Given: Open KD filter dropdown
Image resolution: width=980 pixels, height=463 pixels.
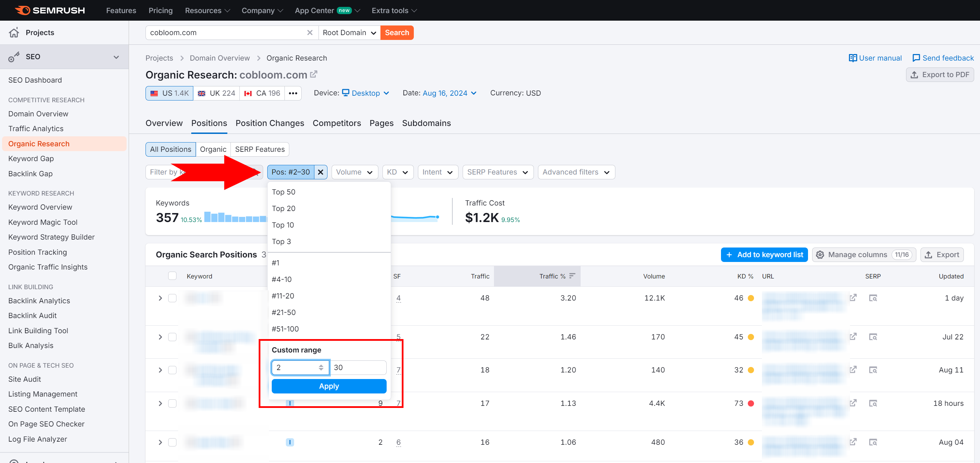Looking at the screenshot, I should pyautogui.click(x=398, y=172).
